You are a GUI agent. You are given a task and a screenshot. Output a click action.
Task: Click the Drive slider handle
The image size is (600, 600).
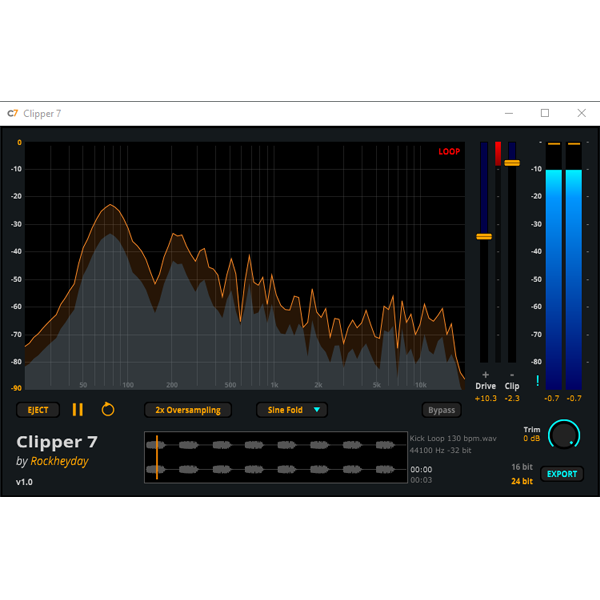pos(484,236)
